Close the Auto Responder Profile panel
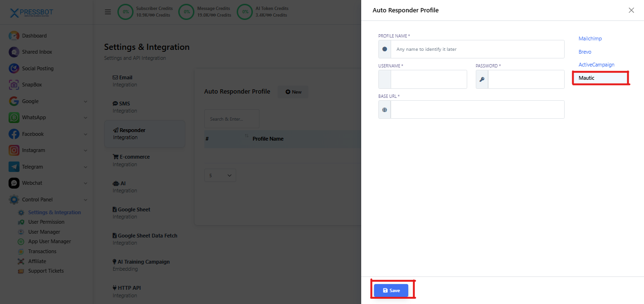Image resolution: width=644 pixels, height=304 pixels. 631,10
